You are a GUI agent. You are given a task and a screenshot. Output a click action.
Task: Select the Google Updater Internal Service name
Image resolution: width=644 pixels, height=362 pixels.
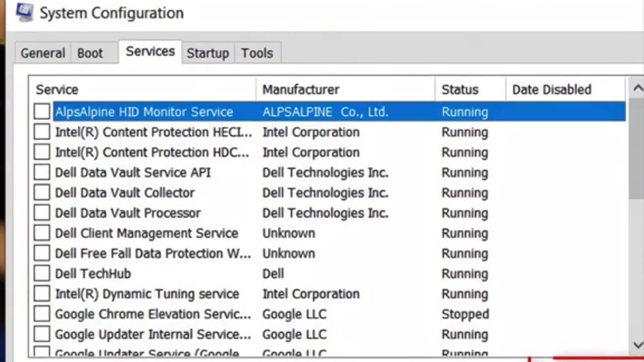(153, 334)
